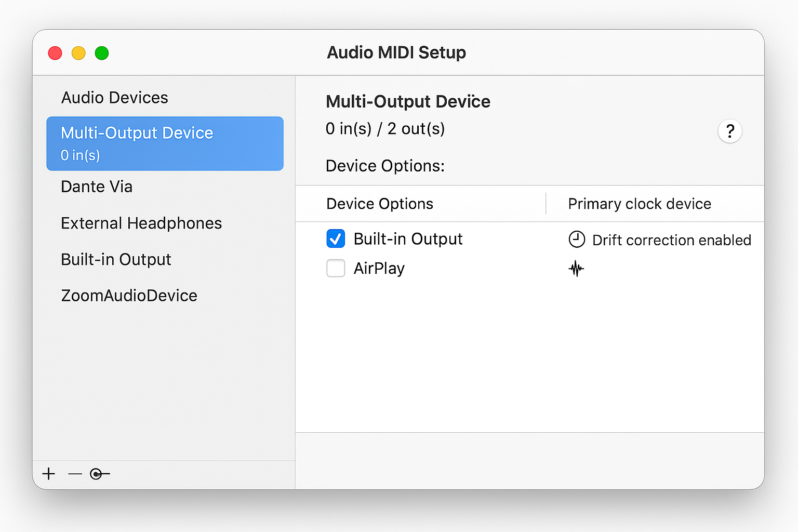Screen dimensions: 798x532
Task: Uncheck the Built-in Output device option
Action: pos(336,238)
